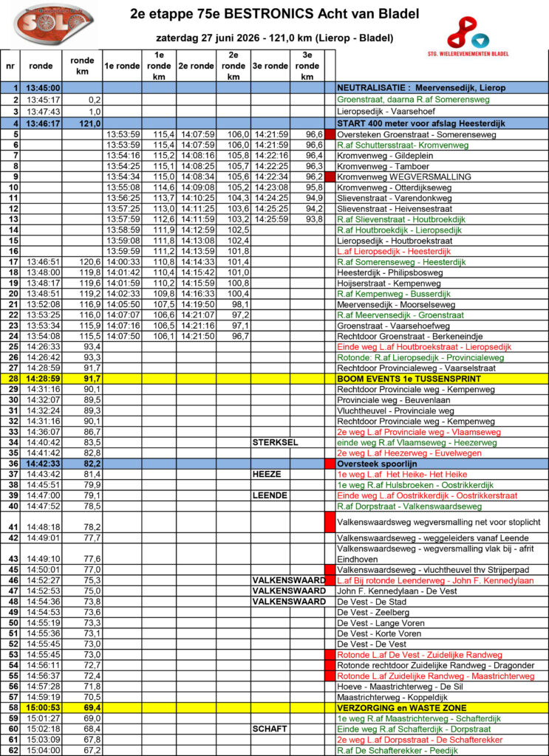Select red marker beside Kromvenweg WEGVERSMALLING
The image size is (549, 756).
[330, 177]
